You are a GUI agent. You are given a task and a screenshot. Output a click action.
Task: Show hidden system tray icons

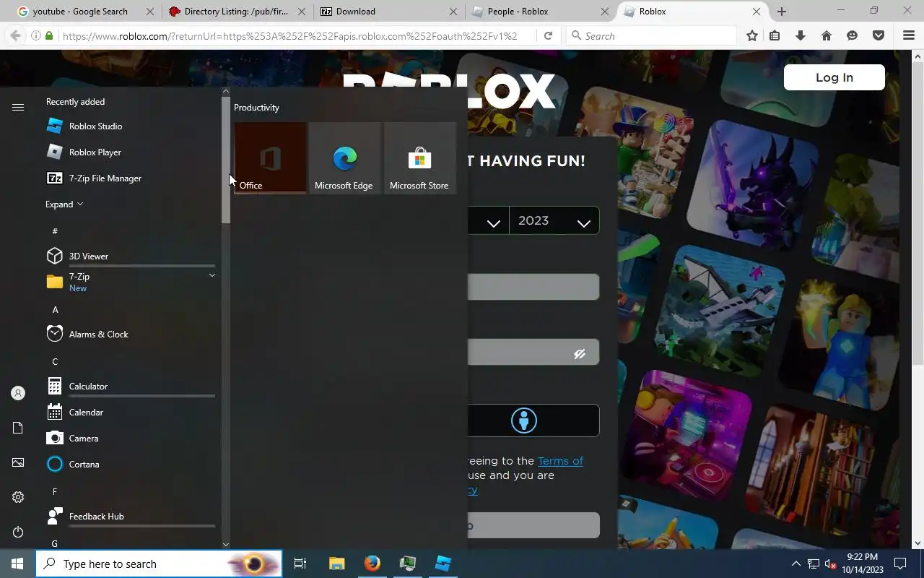pos(796,564)
